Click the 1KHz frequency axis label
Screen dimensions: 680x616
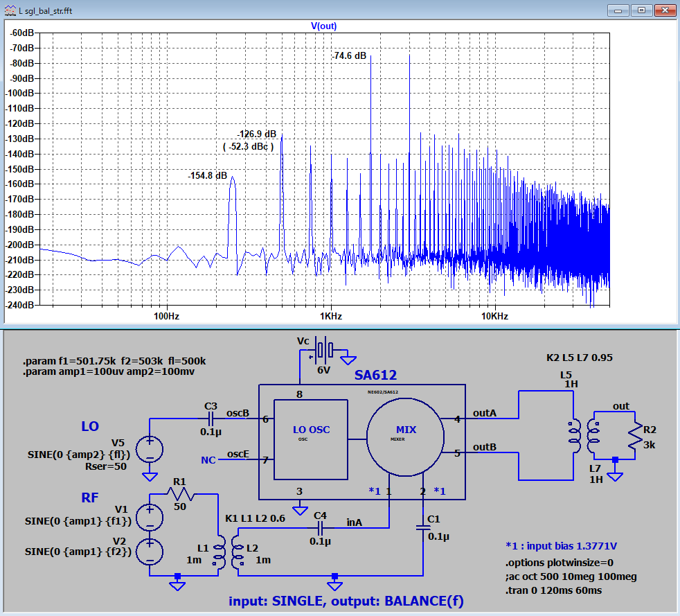pyautogui.click(x=331, y=316)
